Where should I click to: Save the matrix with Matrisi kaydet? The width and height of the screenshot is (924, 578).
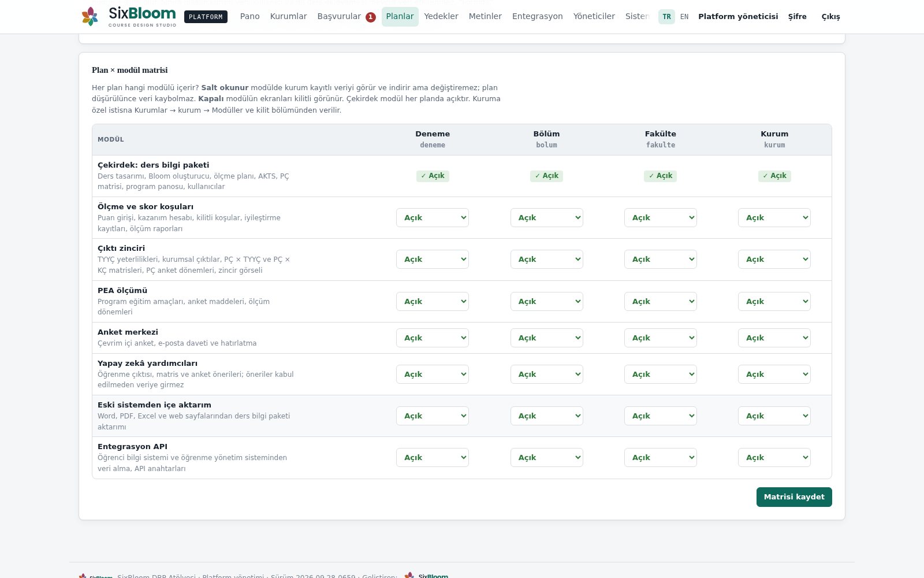tap(794, 497)
